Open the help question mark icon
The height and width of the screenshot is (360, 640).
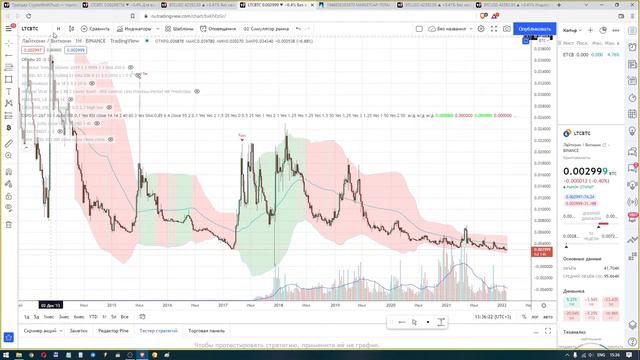pos(632,342)
